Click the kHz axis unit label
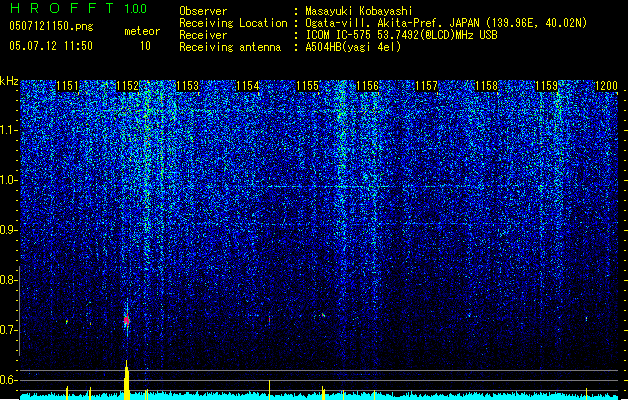This screenshot has height=400, width=629. click(9, 81)
